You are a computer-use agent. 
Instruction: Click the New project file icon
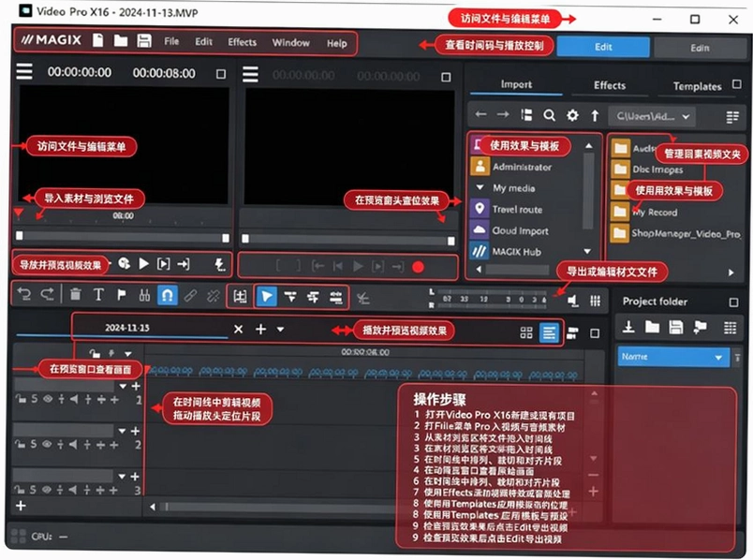click(98, 40)
